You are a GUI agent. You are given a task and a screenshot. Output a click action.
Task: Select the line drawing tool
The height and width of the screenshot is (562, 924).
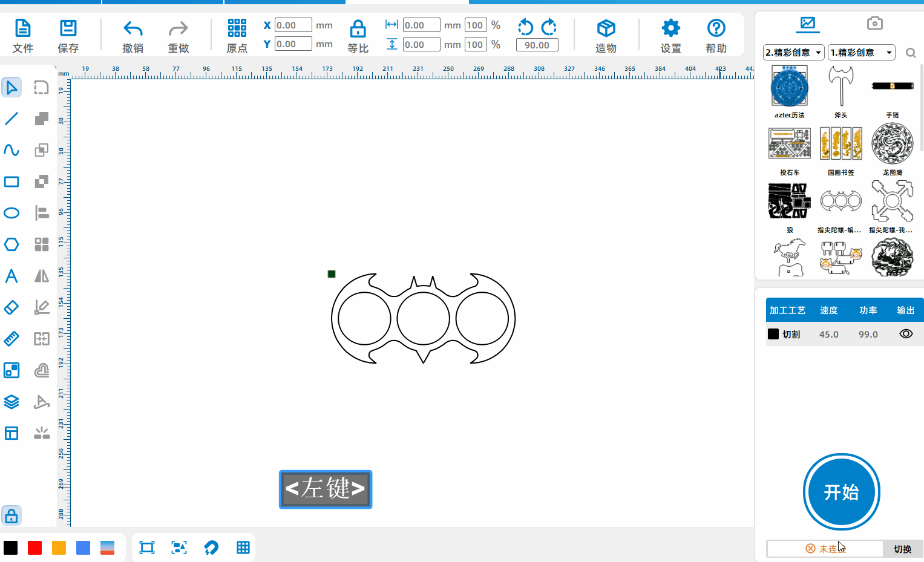(x=11, y=119)
